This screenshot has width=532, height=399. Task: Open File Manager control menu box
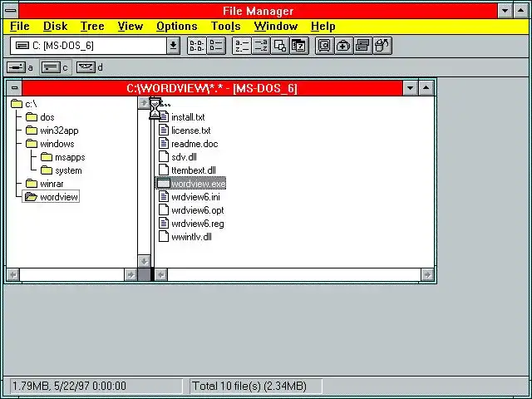pos(11,11)
